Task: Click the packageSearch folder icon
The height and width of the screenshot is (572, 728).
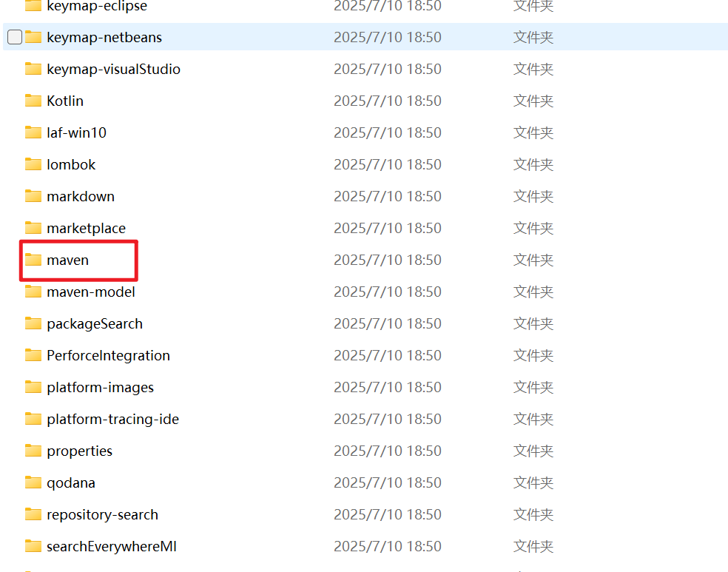Action: (x=33, y=323)
